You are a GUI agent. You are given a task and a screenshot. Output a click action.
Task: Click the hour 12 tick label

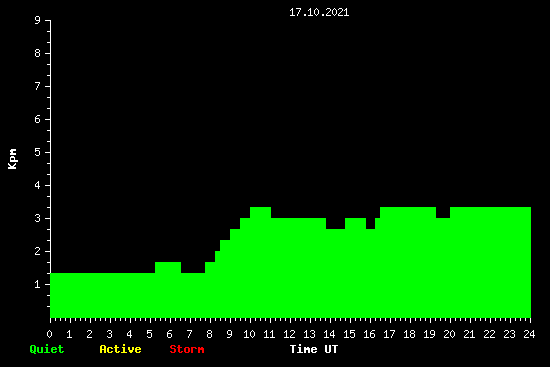click(289, 334)
